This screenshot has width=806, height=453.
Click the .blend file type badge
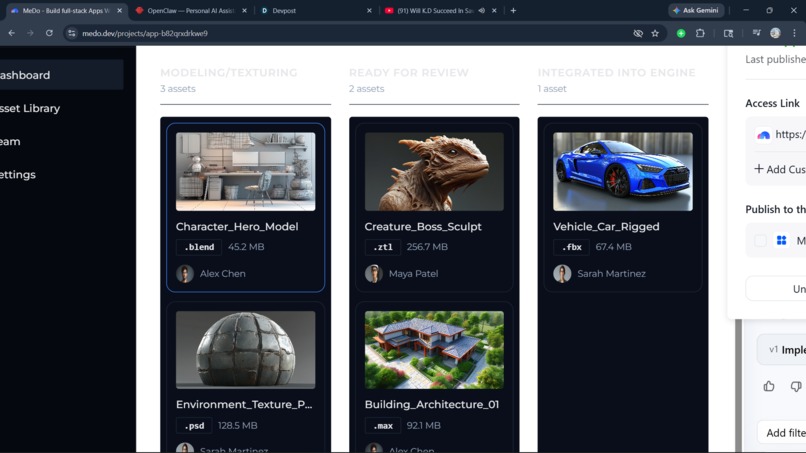click(199, 247)
